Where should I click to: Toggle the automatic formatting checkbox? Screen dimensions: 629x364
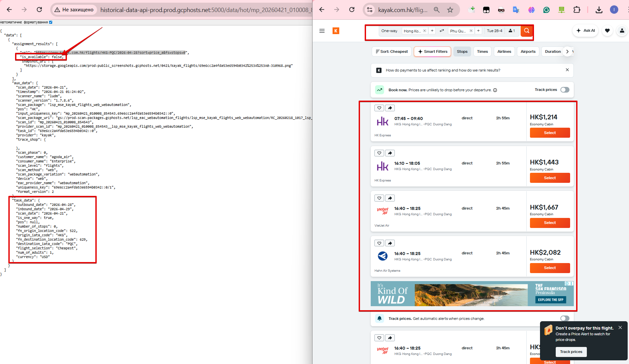(x=51, y=22)
